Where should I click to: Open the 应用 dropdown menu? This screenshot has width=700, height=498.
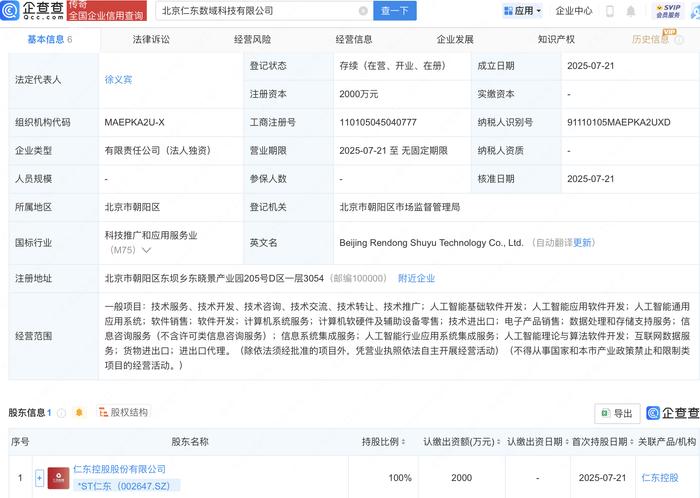tap(522, 11)
